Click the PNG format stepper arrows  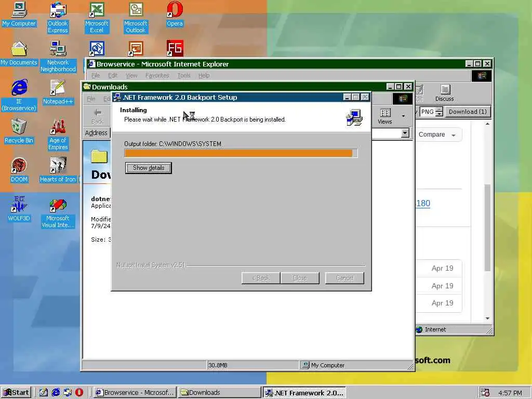coord(439,112)
